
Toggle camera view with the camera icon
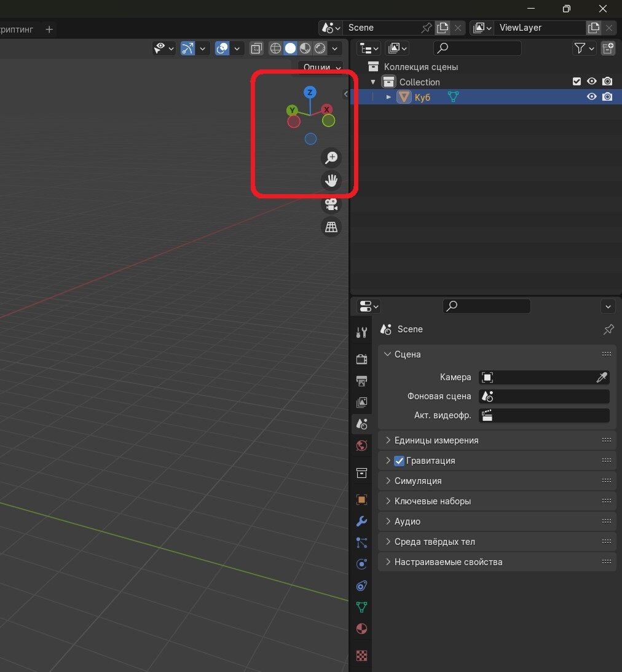pyautogui.click(x=331, y=205)
